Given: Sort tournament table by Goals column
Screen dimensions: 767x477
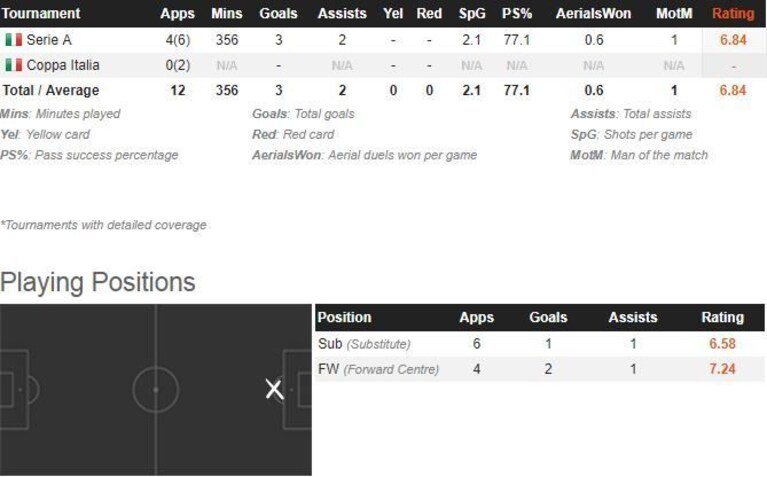Looking at the screenshot, I should (278, 13).
